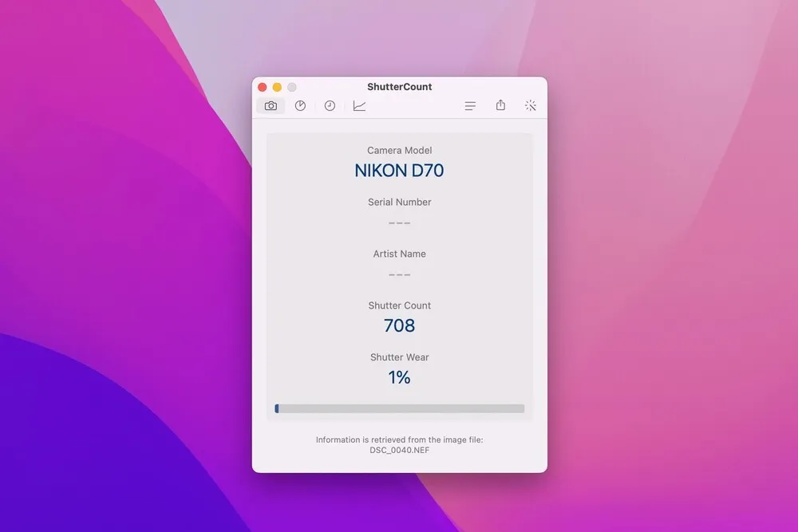
Task: Click the Camera Model label
Action: 399,150
